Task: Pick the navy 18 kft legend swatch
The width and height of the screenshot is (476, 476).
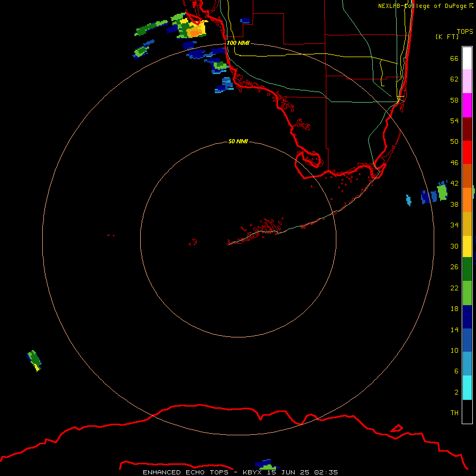Action: 467,317
